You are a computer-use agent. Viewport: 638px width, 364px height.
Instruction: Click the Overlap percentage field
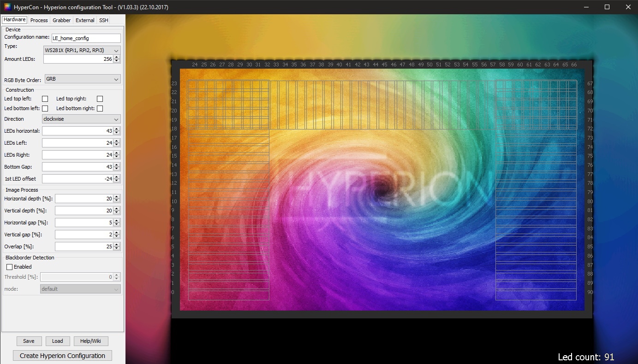[84, 247]
